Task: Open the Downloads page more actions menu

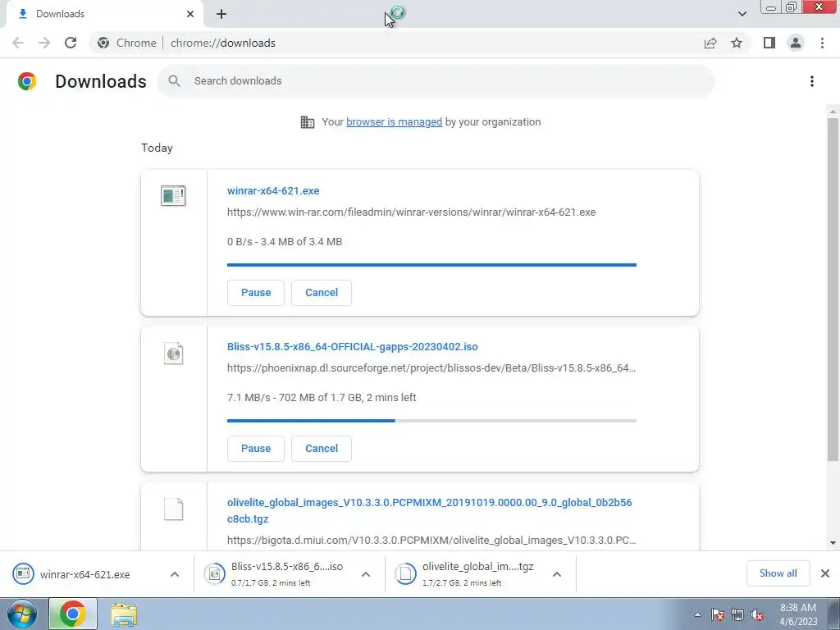Action: click(812, 81)
